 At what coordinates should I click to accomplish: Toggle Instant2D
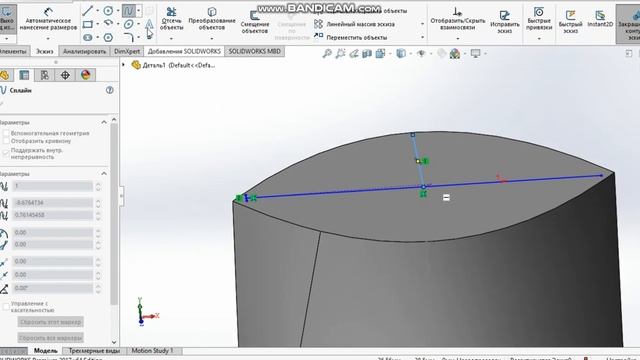[600, 19]
